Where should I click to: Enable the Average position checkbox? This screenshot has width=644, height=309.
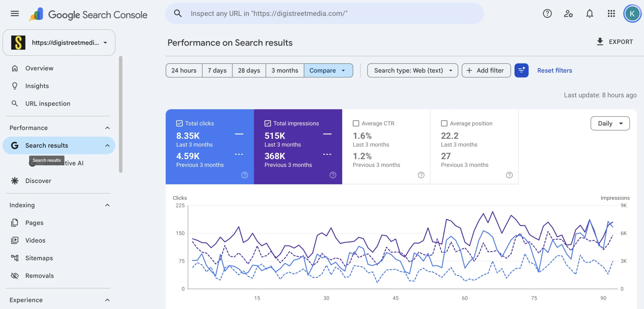click(444, 123)
